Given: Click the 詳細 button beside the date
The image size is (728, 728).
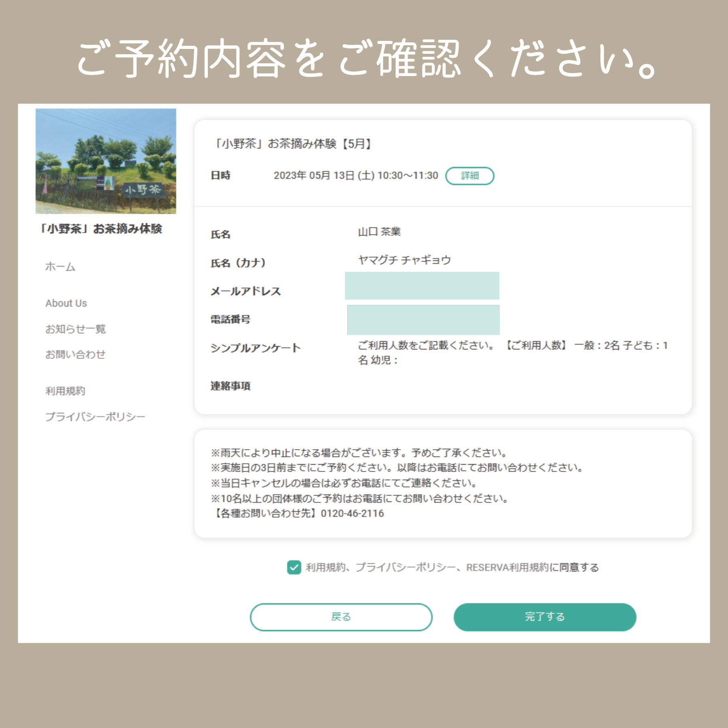Looking at the screenshot, I should [470, 176].
